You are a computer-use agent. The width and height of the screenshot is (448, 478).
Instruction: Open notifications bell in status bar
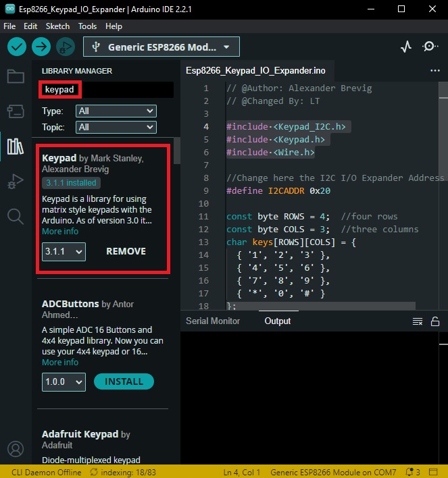413,472
